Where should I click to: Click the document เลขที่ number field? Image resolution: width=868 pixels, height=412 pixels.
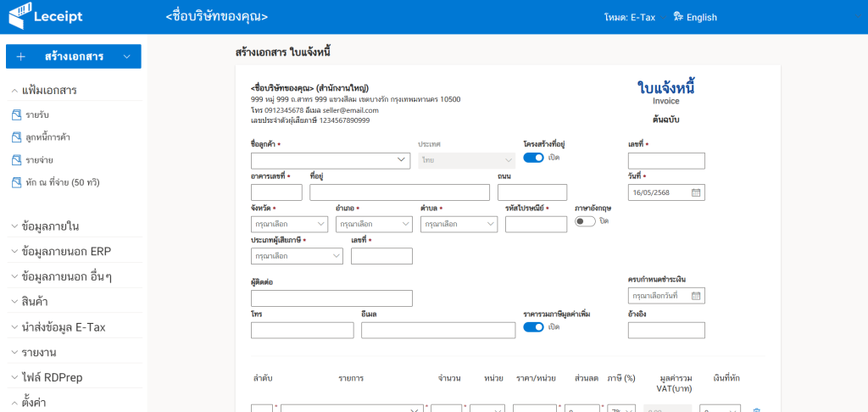(x=666, y=160)
